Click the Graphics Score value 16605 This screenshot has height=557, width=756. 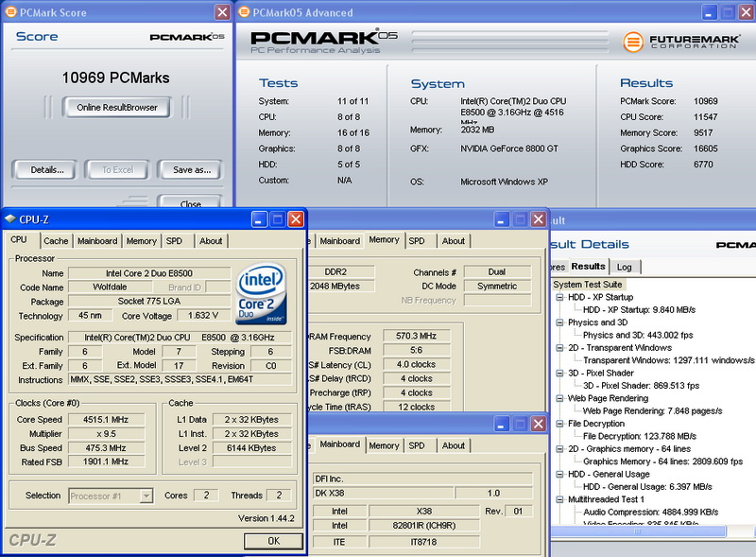(x=705, y=148)
